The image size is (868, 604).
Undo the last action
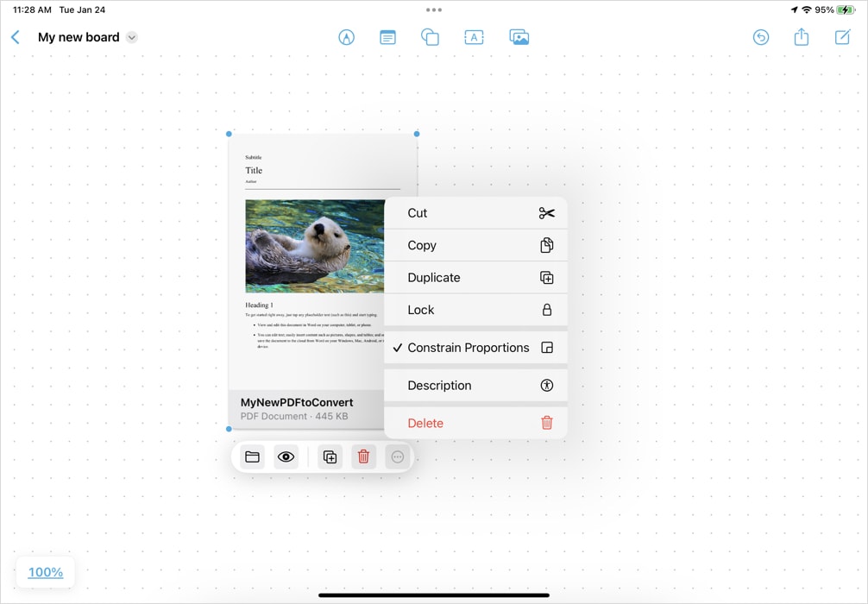pos(760,37)
